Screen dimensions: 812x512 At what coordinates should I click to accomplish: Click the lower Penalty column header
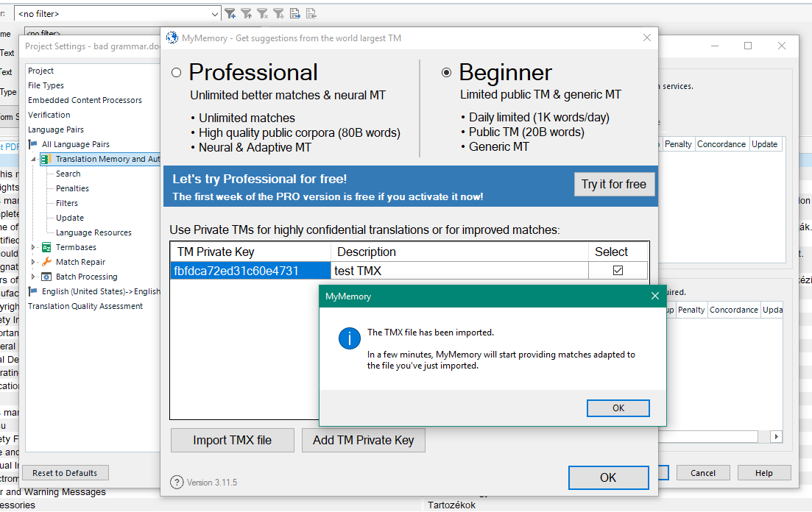(691, 310)
